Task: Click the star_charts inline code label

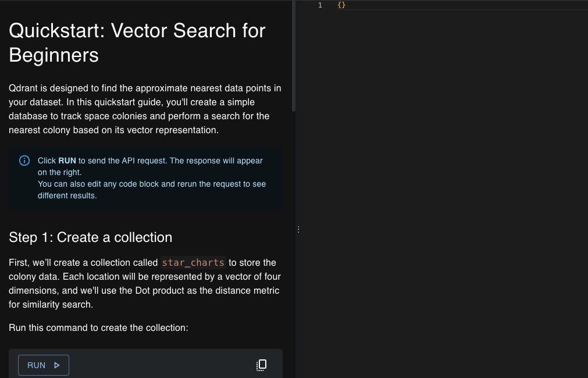Action: tap(193, 262)
